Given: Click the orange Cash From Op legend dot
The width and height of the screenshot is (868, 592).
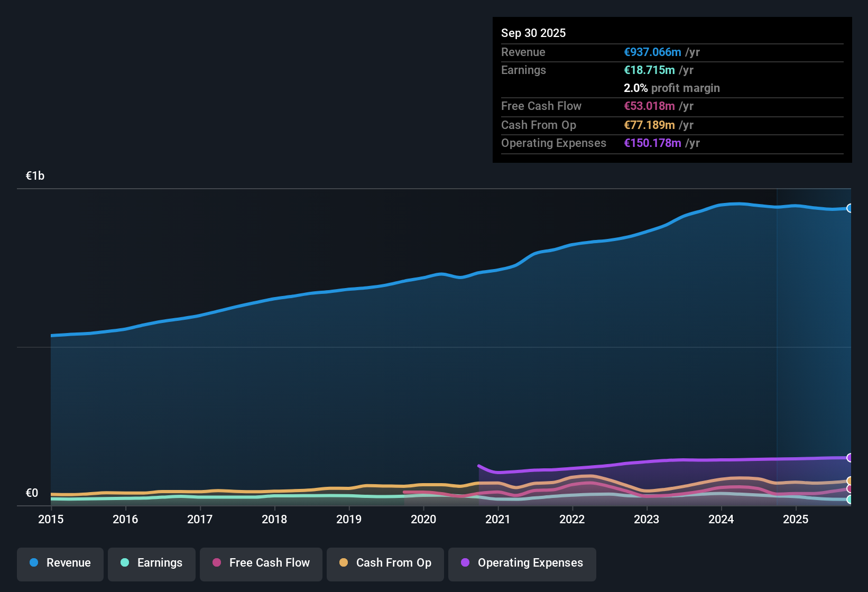Looking at the screenshot, I should 344,563.
